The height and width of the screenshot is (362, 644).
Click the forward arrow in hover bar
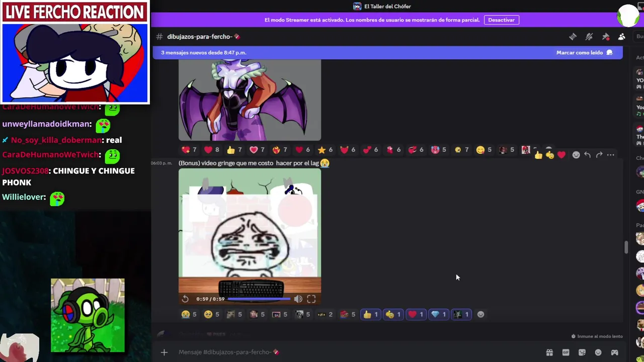point(599,155)
